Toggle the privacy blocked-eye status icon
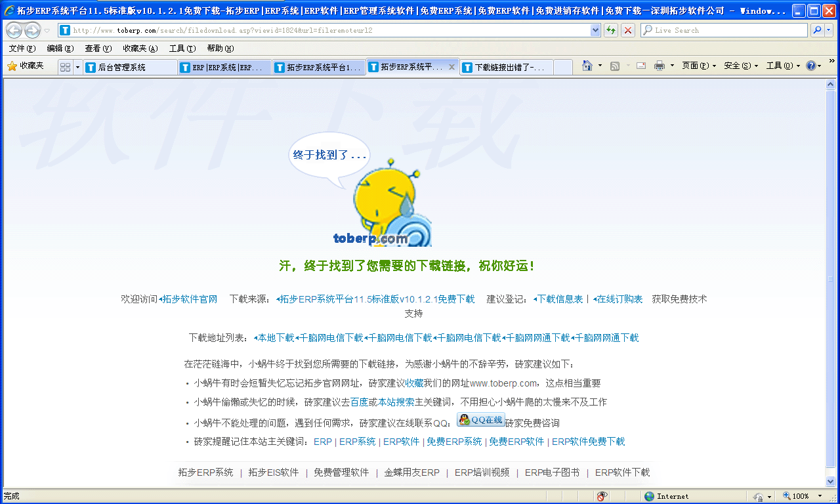 602,496
